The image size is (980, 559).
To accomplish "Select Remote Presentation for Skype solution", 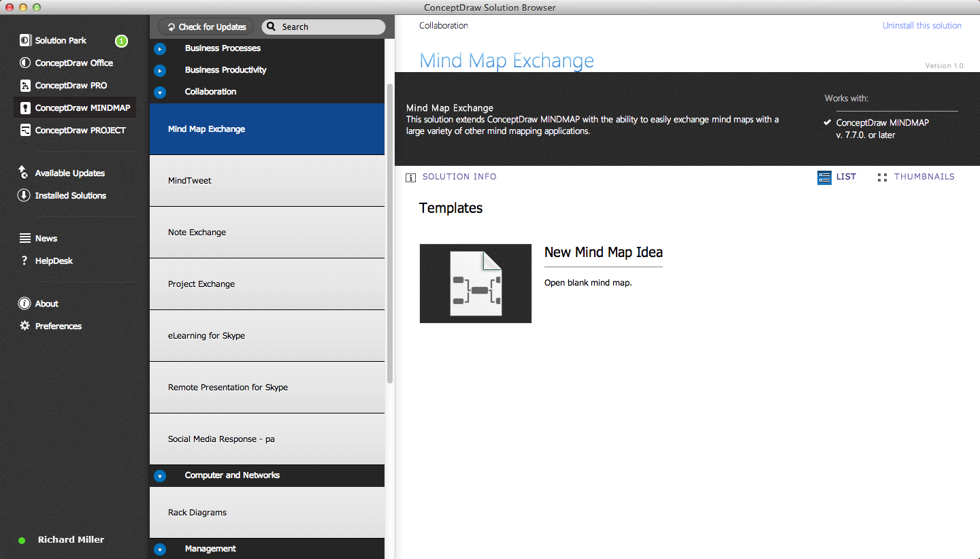I will tap(267, 388).
